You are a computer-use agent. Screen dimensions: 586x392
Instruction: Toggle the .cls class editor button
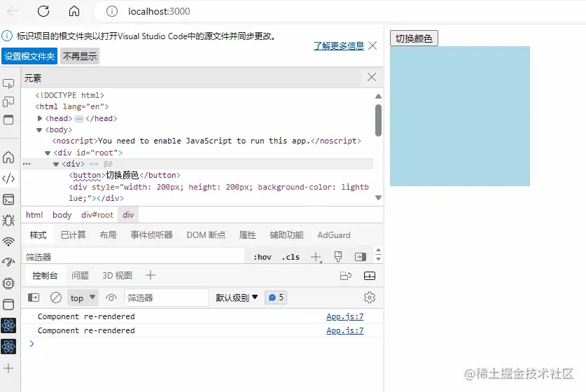[x=291, y=257]
